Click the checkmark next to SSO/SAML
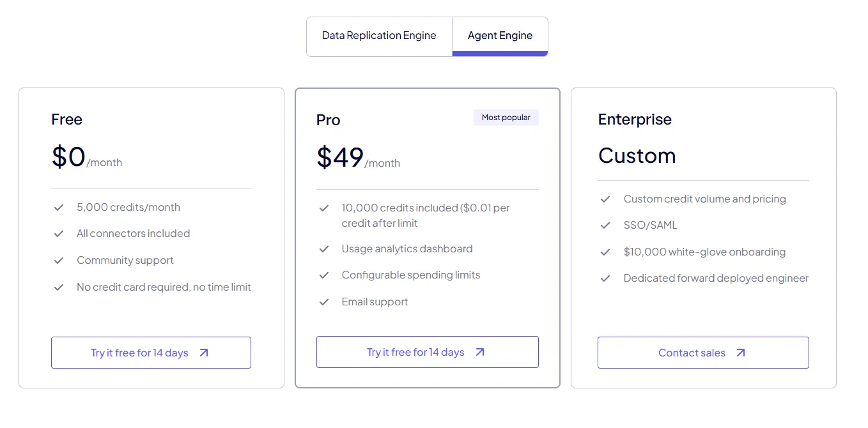868x428 pixels. [605, 225]
